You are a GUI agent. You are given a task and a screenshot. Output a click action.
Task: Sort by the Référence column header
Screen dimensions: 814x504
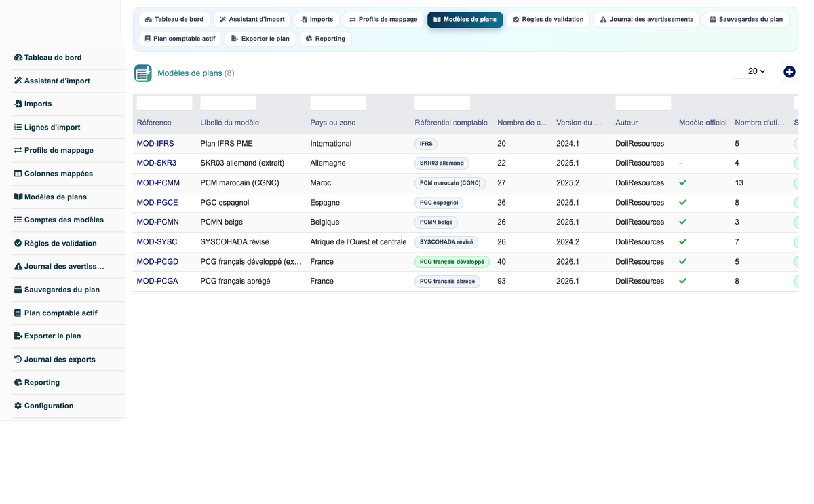coord(154,123)
